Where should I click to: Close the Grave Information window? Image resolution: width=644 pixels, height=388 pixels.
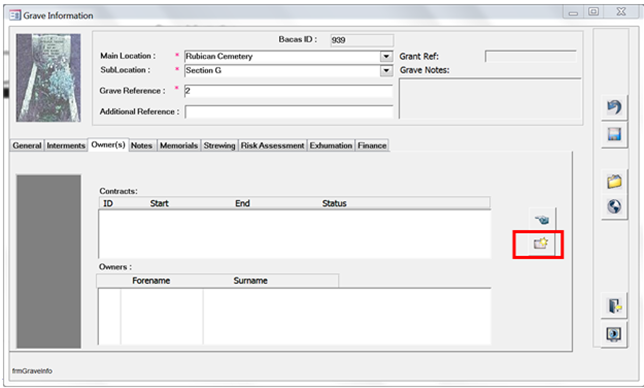(621, 12)
